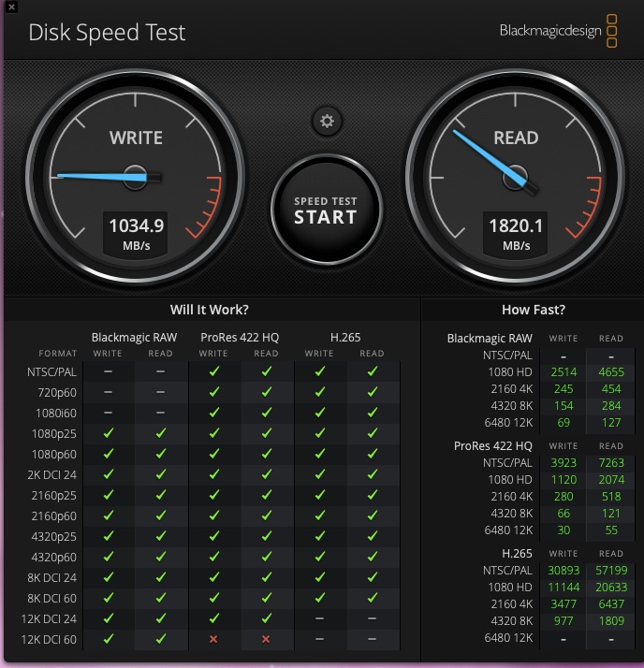Screen dimensions: 644x668
Task: Click ProRes read checkmark in 1080i60 row
Action: click(x=267, y=413)
